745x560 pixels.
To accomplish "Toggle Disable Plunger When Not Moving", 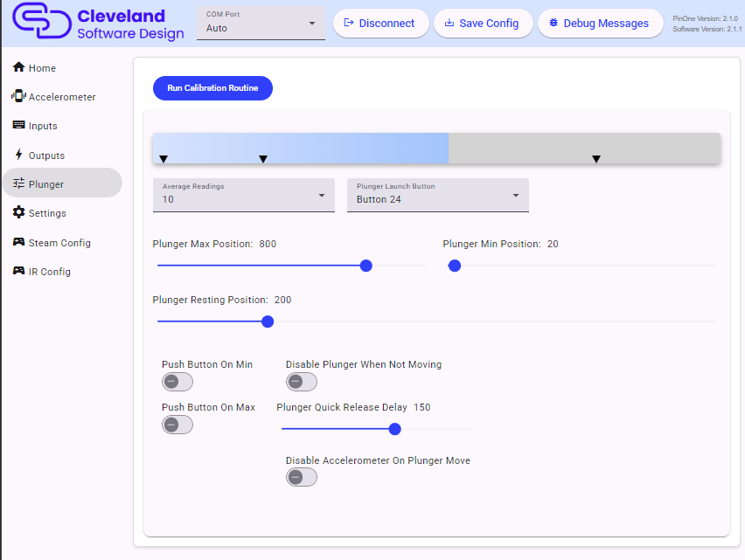I will coord(301,382).
